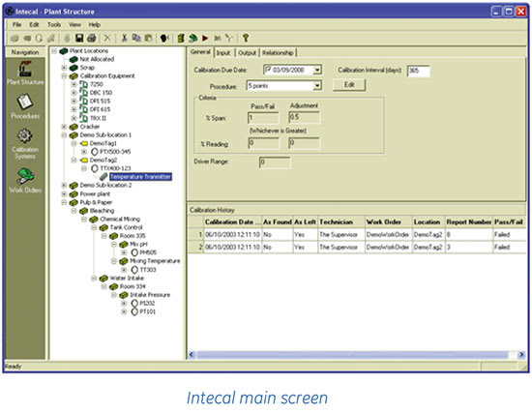Screen dimensions: 532x413
Task: Select row 1 header in Calibration History
Action: [195, 234]
